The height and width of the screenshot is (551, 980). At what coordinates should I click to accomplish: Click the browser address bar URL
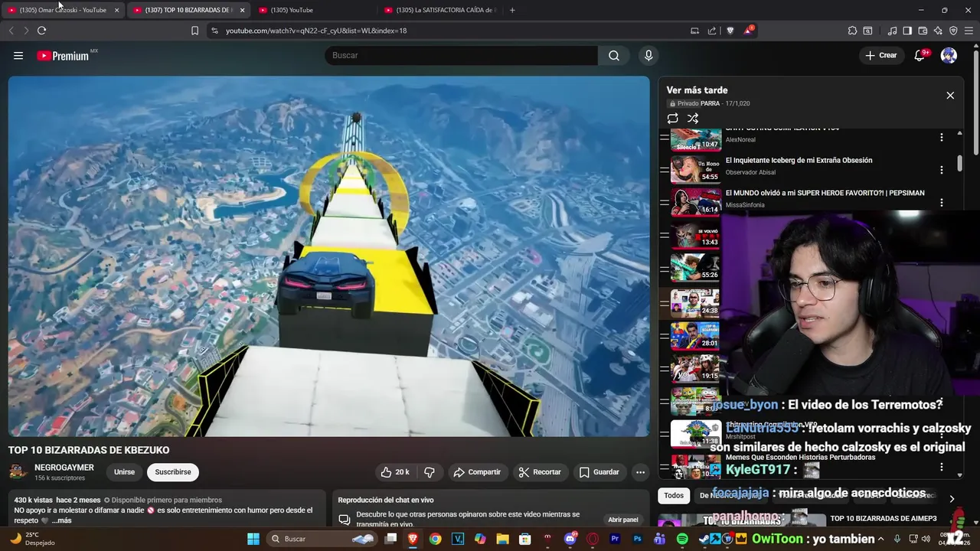point(316,31)
